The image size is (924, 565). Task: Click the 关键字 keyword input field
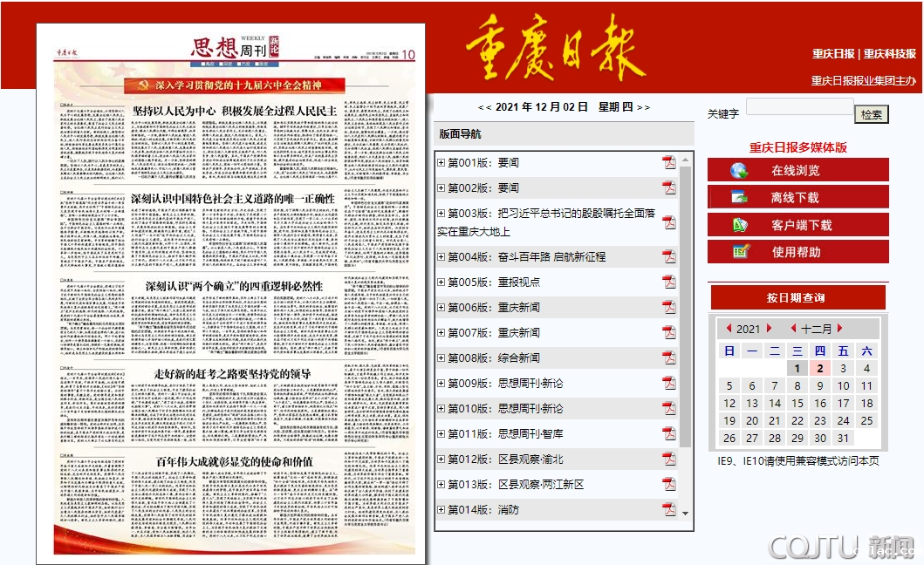[x=799, y=107]
